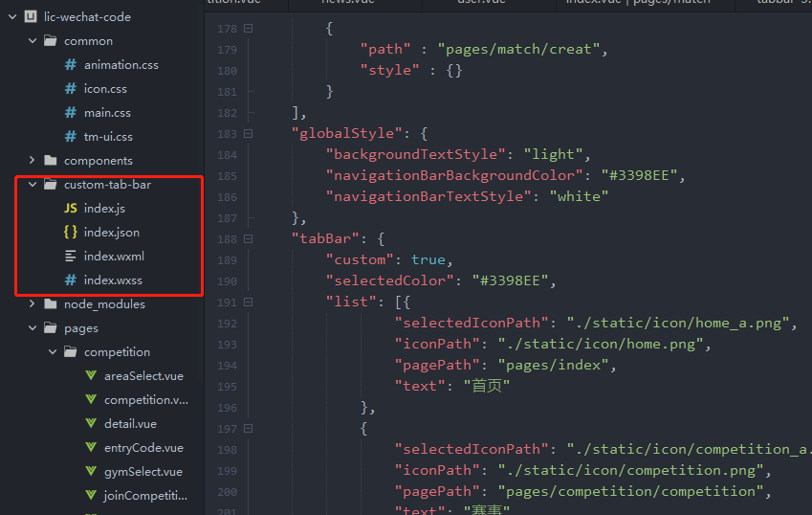
Task: Click Vue icon of gymSelect.vue
Action: [x=91, y=472]
